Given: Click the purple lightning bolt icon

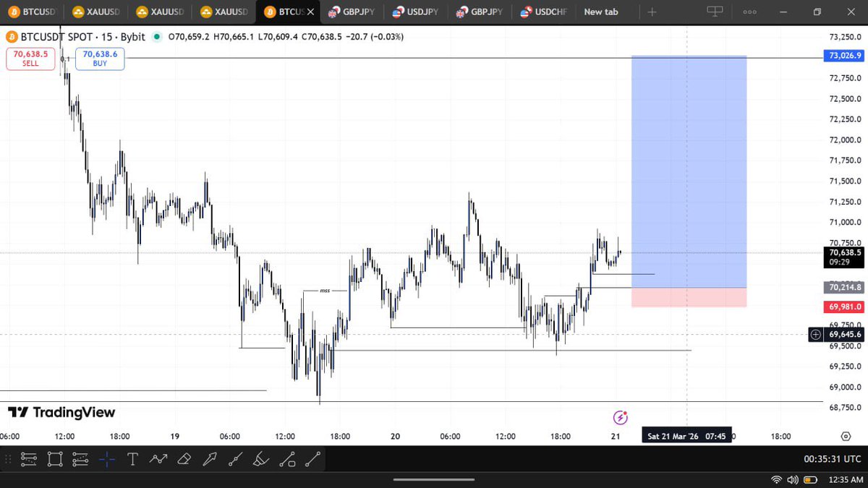Looking at the screenshot, I should [x=620, y=417].
